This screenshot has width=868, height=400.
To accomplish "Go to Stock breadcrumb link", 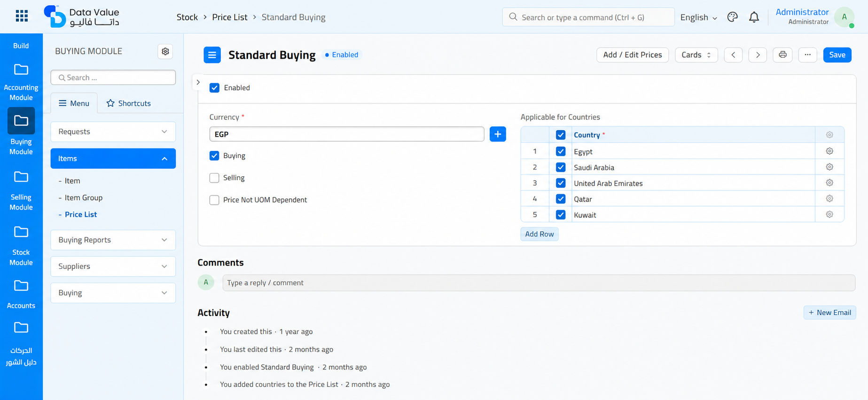I will 187,17.
